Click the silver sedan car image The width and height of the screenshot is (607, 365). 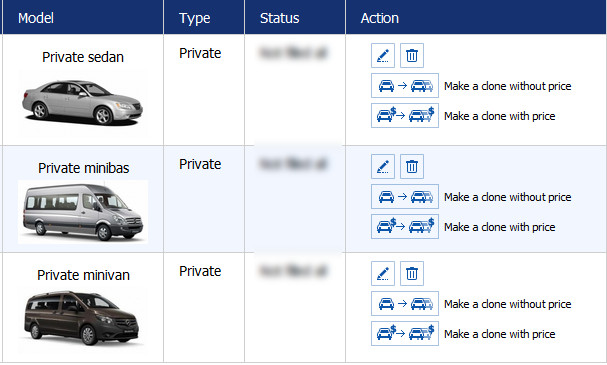click(82, 103)
